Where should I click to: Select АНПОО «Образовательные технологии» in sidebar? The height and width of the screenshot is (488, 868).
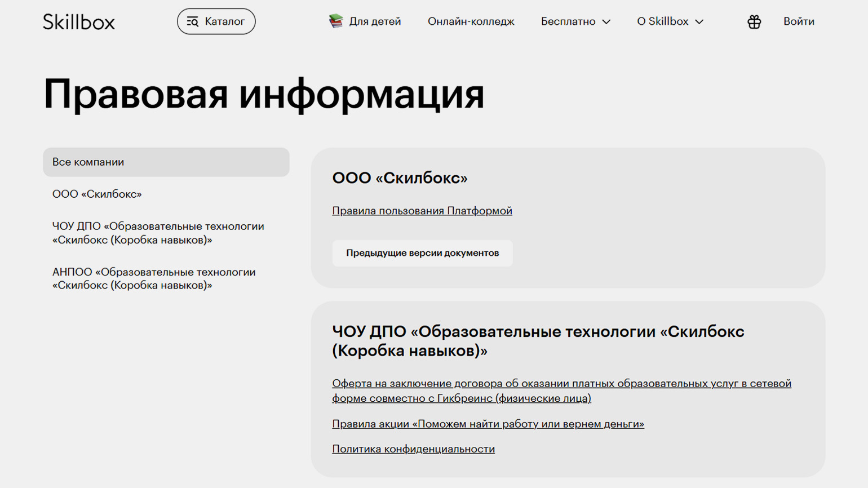pos(154,278)
